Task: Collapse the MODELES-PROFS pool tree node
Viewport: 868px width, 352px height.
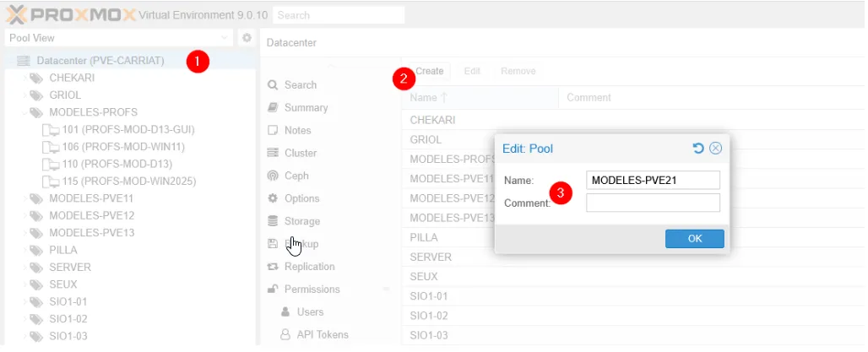Action: click(x=24, y=112)
